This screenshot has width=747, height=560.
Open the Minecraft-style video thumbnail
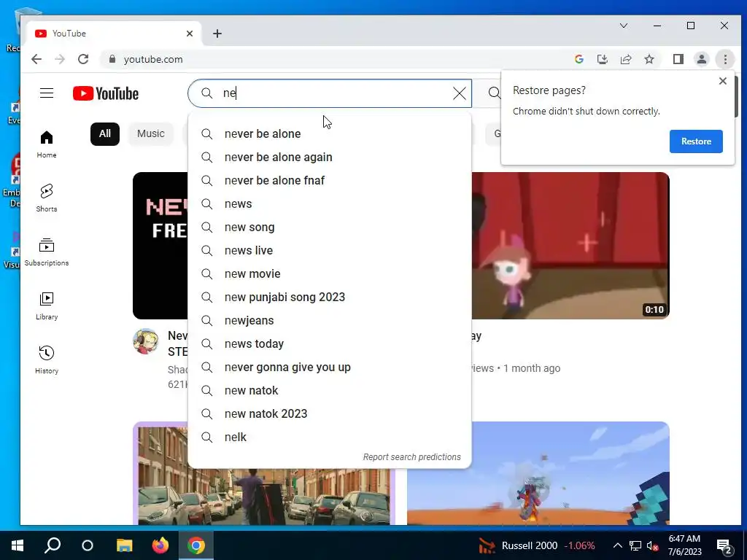tap(538, 473)
